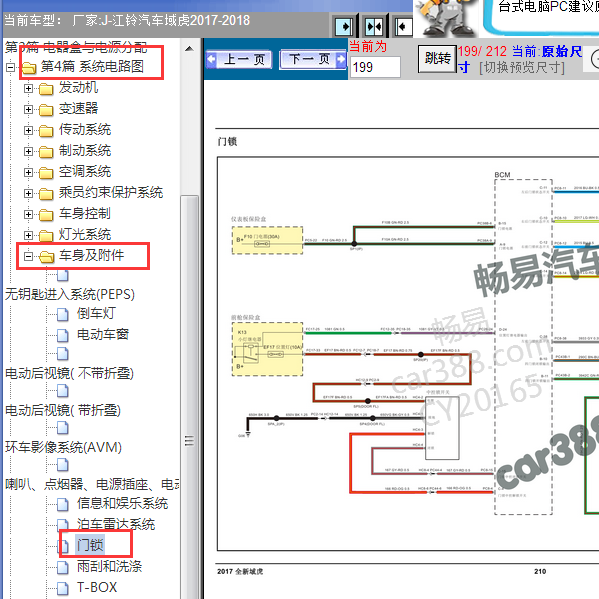Click the 变速器 folder icon
The image size is (599, 599).
tap(46, 110)
